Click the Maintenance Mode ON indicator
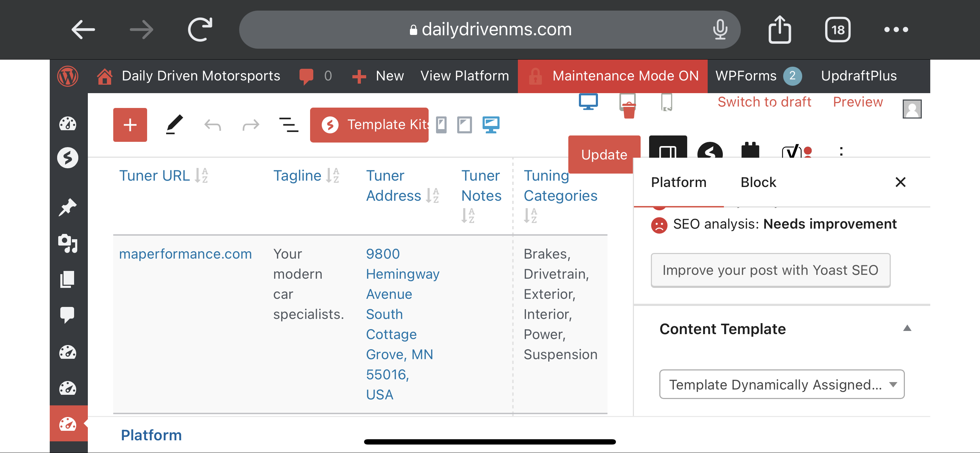This screenshot has height=453, width=980. tap(612, 76)
